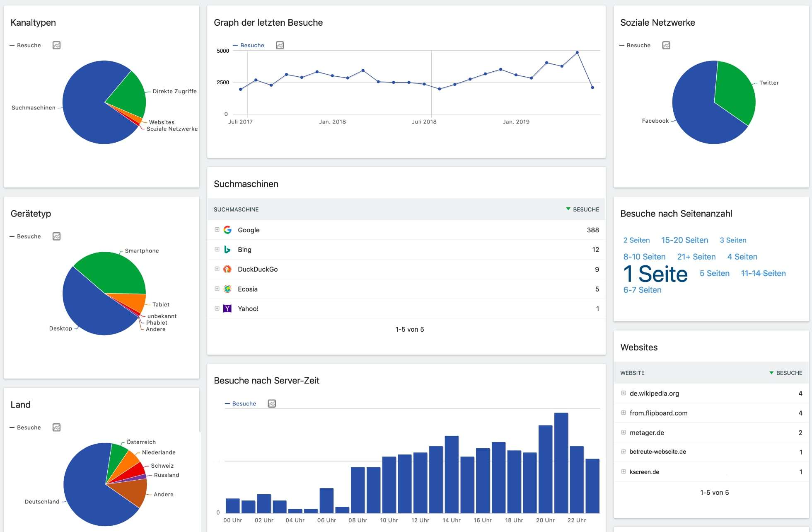812x532 pixels.
Task: Toggle Besuche legend in Server-Zeit chart
Action: (x=240, y=403)
